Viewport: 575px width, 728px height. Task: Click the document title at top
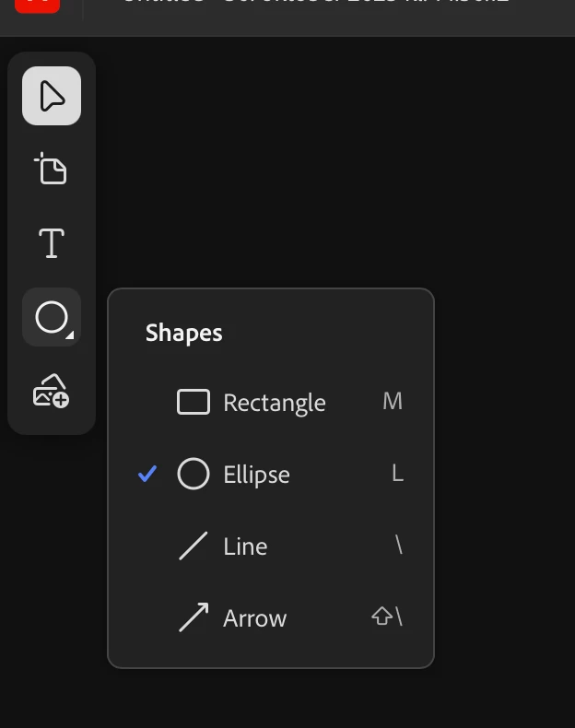313,3
